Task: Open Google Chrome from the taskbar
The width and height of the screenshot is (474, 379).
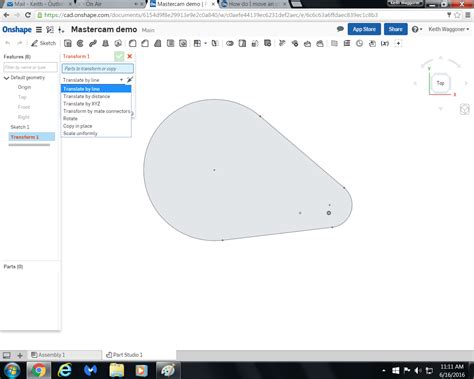Action: click(39, 370)
